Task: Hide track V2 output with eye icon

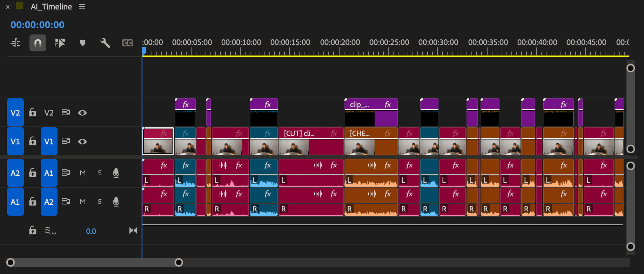Action: (x=82, y=113)
